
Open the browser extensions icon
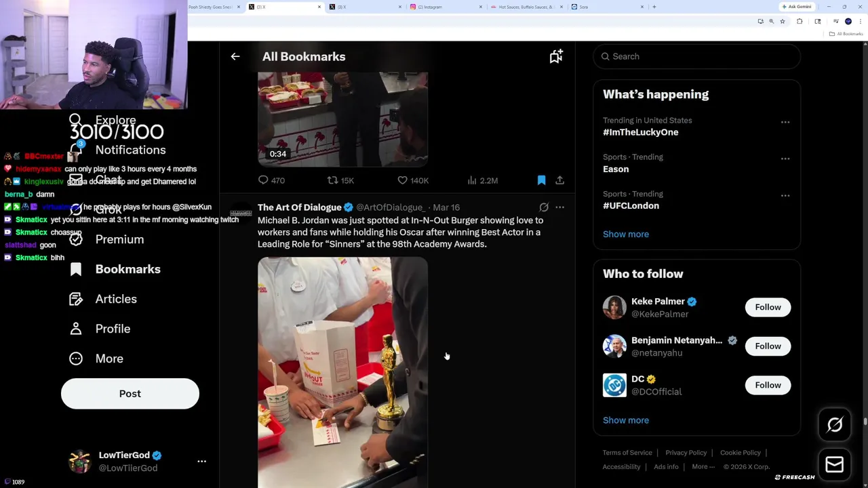pos(800,22)
